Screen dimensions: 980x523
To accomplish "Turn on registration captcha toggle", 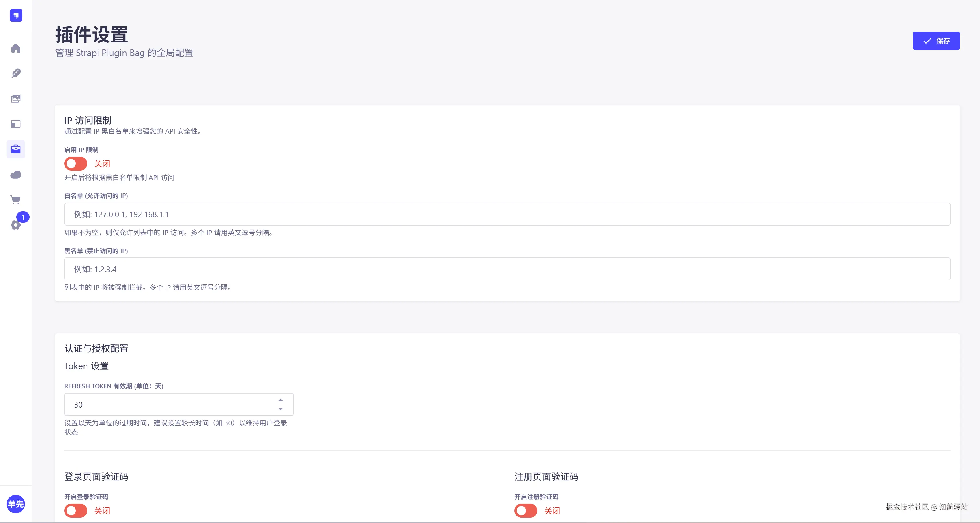I will click(x=526, y=511).
